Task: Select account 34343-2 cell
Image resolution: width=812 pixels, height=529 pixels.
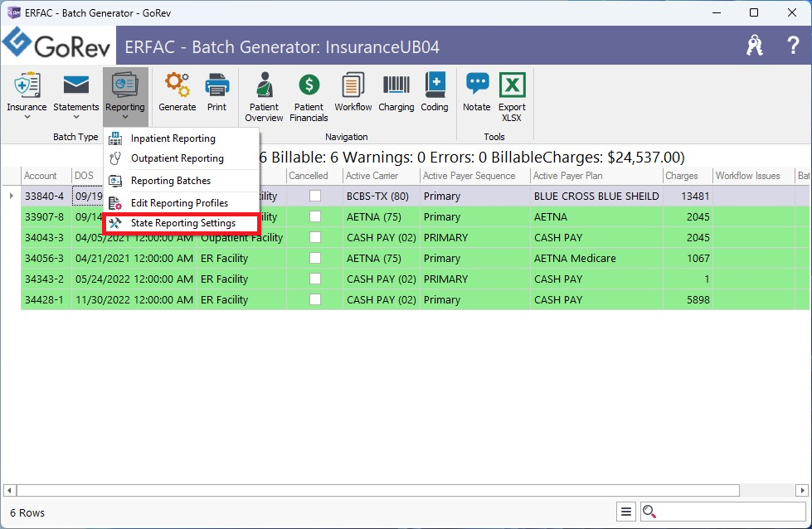Action: pos(46,279)
